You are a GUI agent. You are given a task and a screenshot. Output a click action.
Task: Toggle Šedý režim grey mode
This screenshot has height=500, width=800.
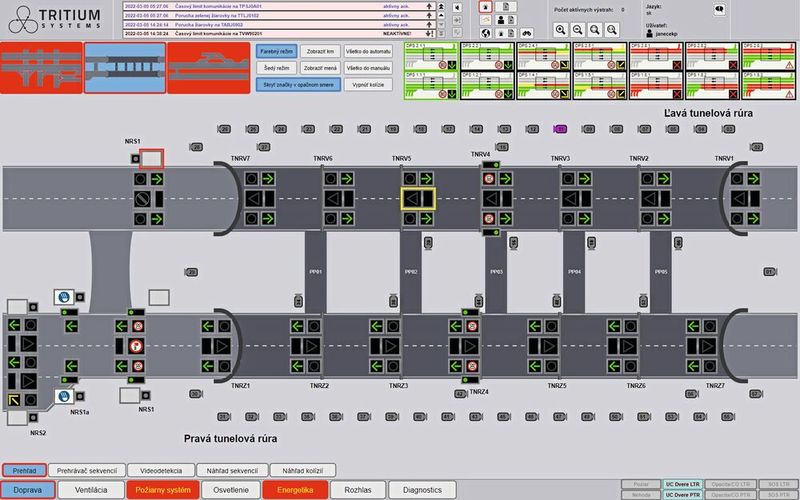tap(276, 68)
